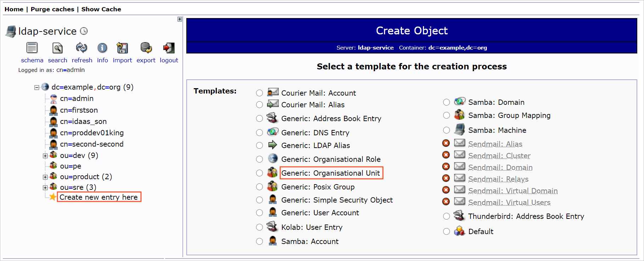Viewport: 644px width, 261px height.
Task: Select the cn=admin entry in tree
Action: point(77,98)
